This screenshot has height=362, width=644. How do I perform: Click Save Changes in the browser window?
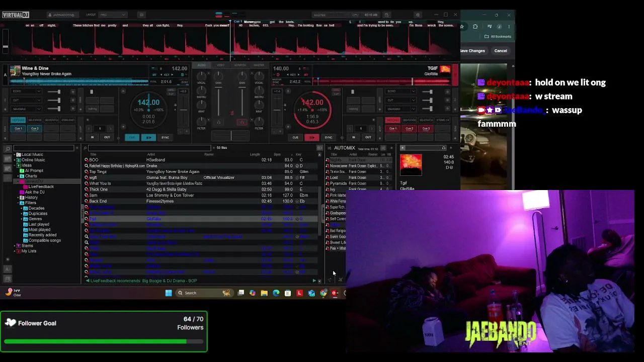coord(473,51)
